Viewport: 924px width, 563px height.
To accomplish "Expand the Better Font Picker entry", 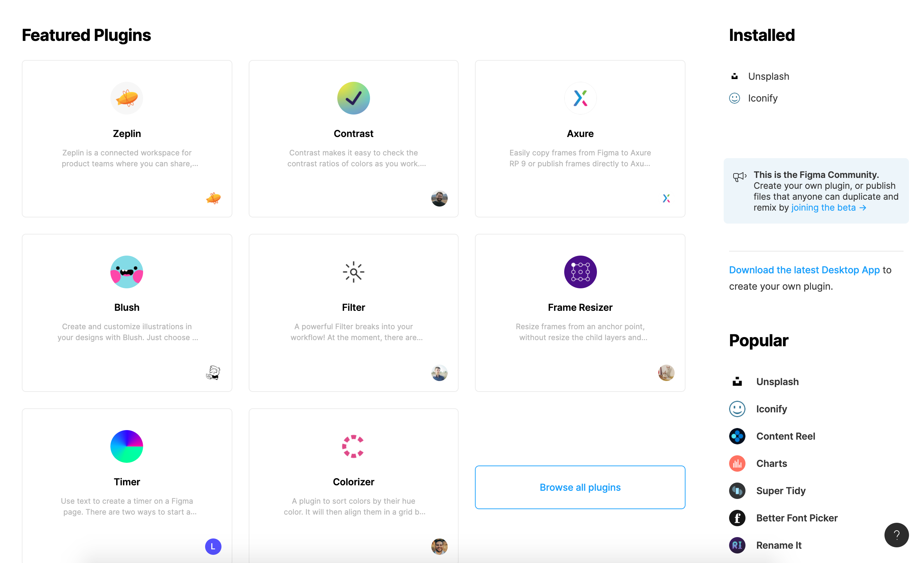I will (797, 517).
